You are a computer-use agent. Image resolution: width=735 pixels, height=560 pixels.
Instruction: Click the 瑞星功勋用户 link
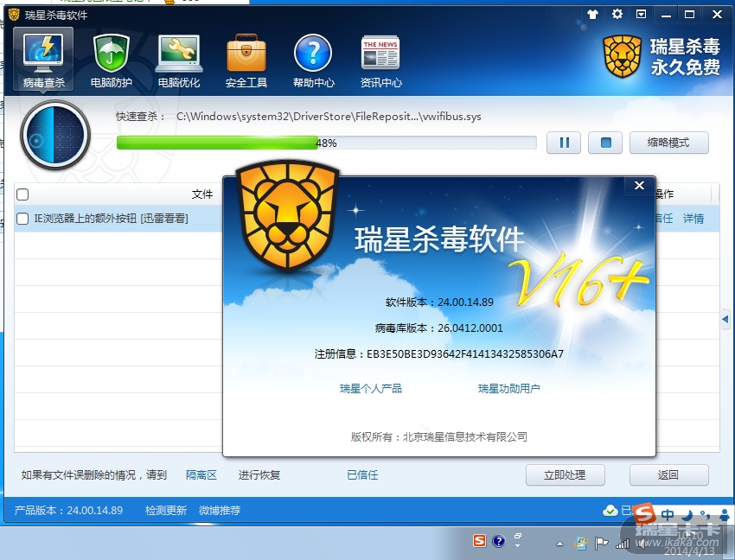click(x=509, y=389)
